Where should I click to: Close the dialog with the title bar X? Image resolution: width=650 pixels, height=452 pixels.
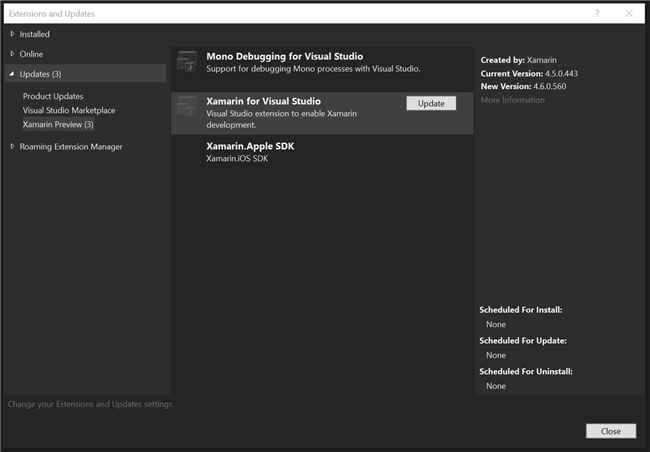coord(629,13)
